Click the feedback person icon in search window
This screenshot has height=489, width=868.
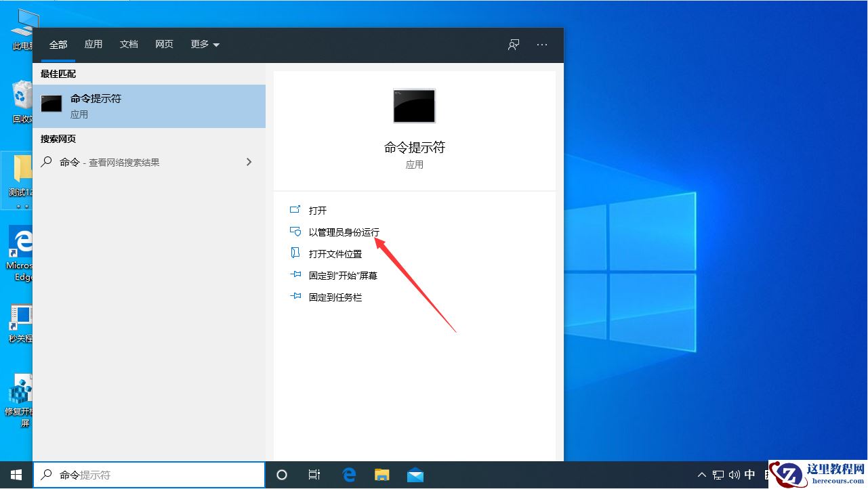[513, 45]
